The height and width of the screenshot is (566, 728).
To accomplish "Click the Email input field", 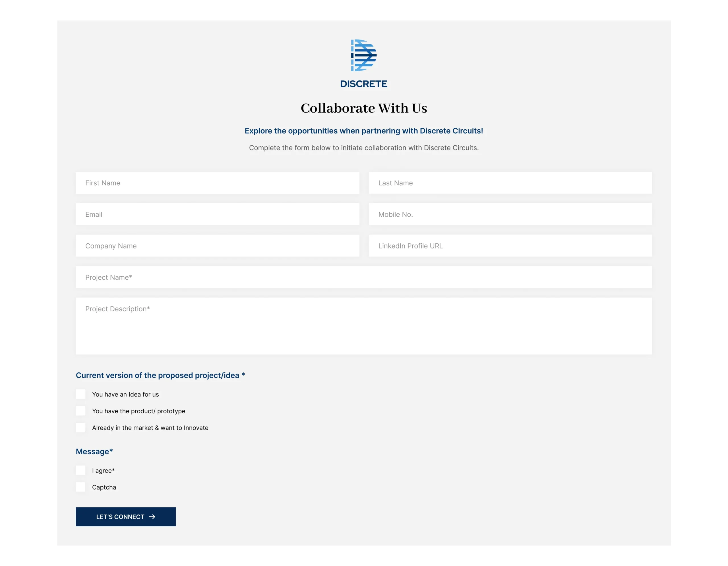I will 217,214.
